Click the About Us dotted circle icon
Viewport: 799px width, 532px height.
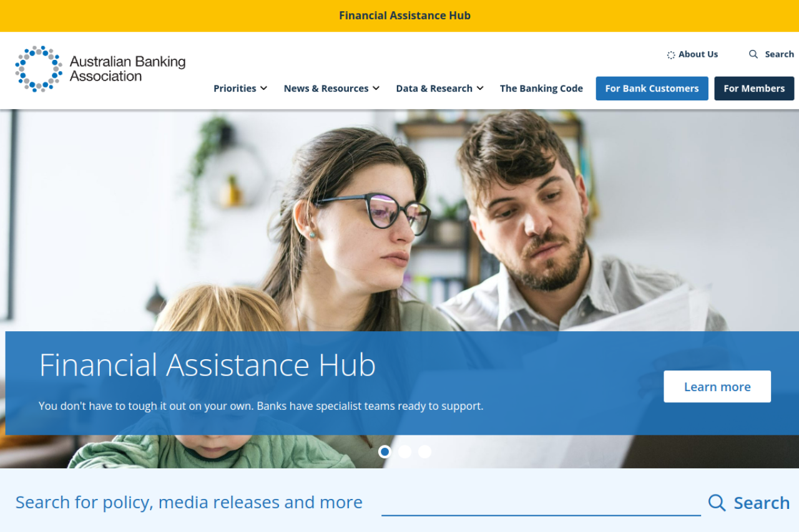pyautogui.click(x=671, y=55)
